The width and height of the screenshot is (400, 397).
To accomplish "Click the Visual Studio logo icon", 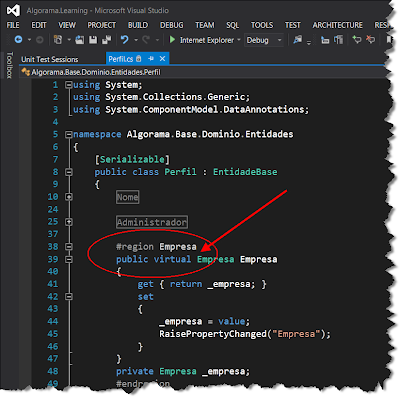I will tap(13, 11).
